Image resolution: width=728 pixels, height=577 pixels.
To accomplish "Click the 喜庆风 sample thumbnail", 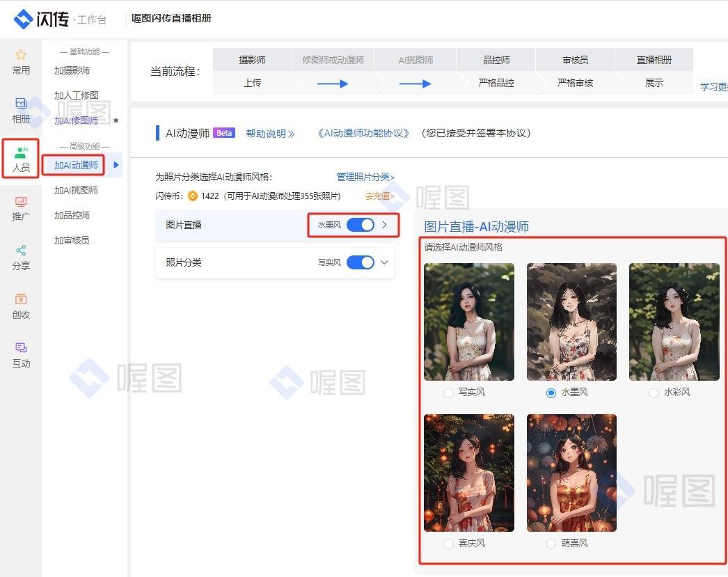I will (x=469, y=473).
